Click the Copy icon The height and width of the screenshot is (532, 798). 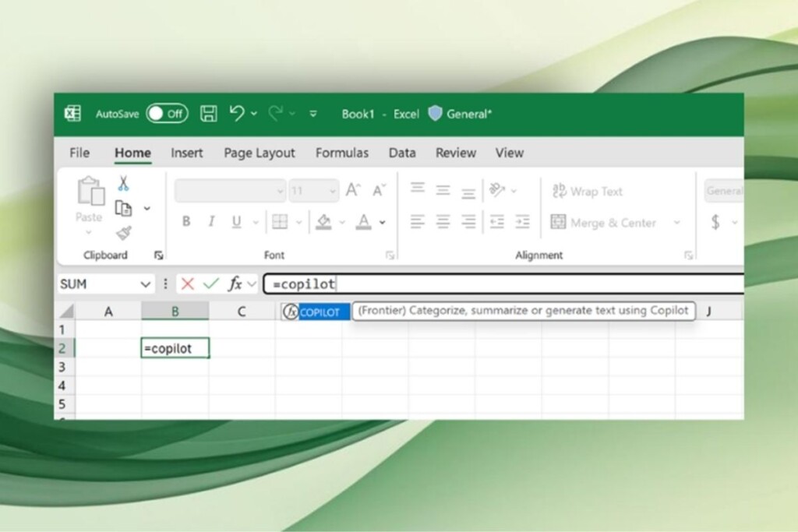[x=123, y=209]
